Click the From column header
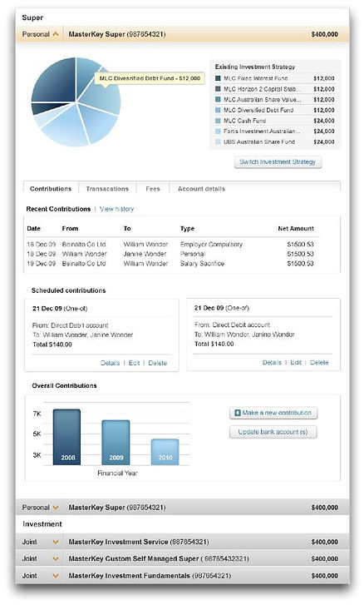 [70, 228]
